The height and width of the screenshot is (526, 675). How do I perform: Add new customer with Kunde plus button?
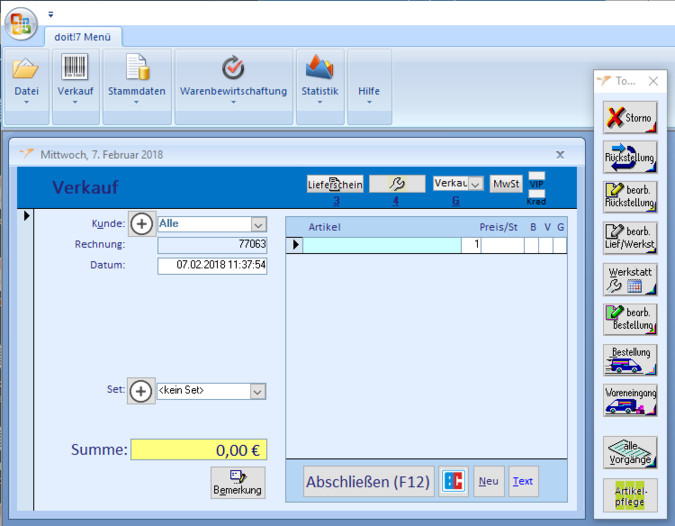pos(142,224)
